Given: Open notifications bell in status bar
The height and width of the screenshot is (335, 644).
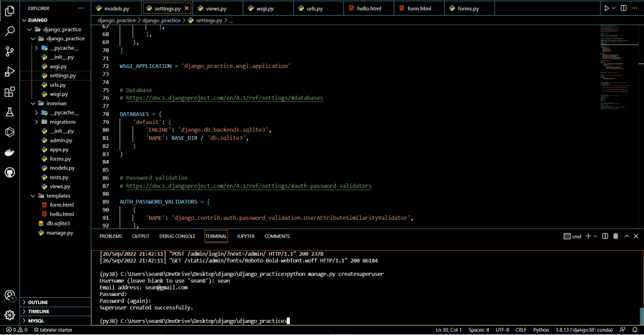Looking at the screenshot, I should (x=635, y=330).
